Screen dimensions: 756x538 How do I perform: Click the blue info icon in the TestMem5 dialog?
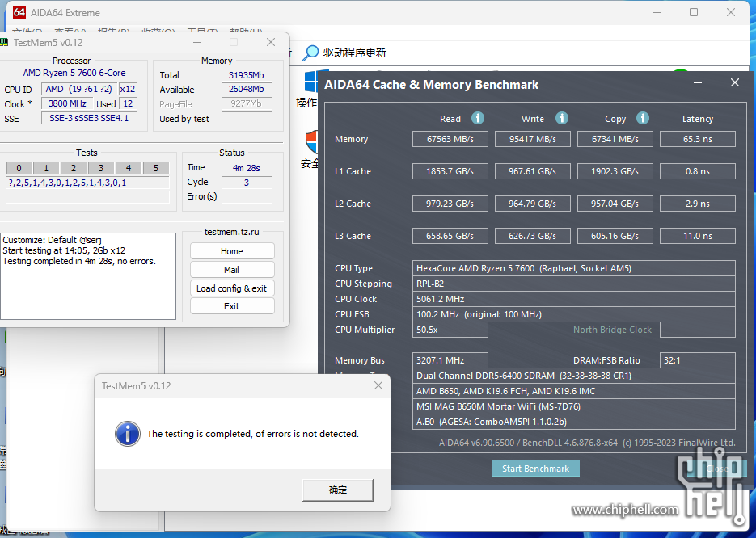(128, 434)
